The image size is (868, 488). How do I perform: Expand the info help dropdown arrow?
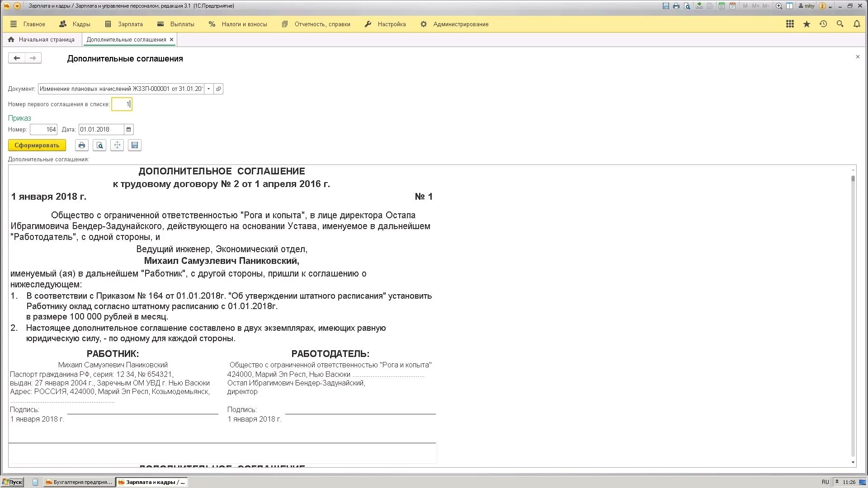[830, 7]
